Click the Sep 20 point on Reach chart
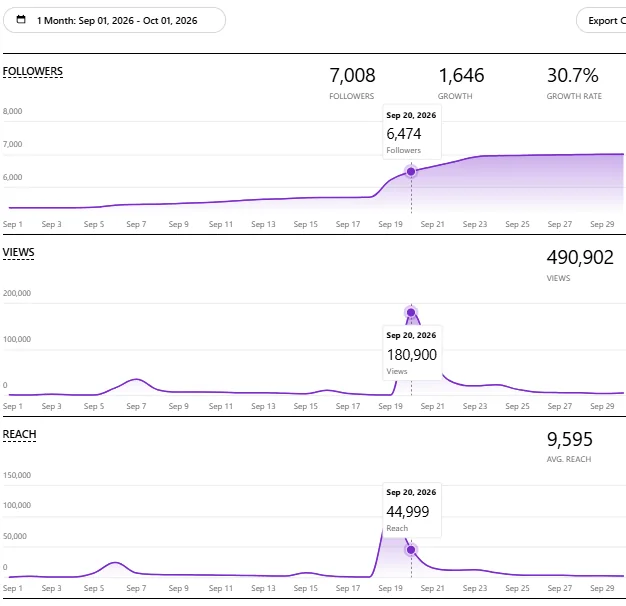Screen dimensions: 626x606 411,550
